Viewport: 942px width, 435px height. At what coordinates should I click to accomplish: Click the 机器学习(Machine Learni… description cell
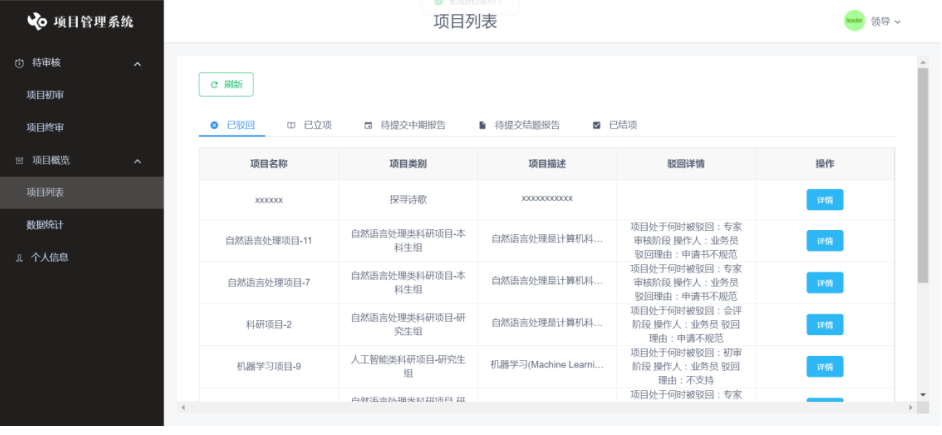547,367
